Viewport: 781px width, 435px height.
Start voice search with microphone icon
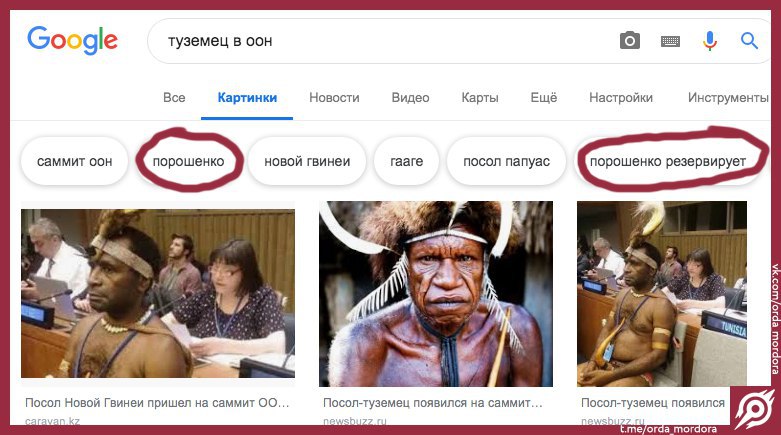tap(710, 41)
